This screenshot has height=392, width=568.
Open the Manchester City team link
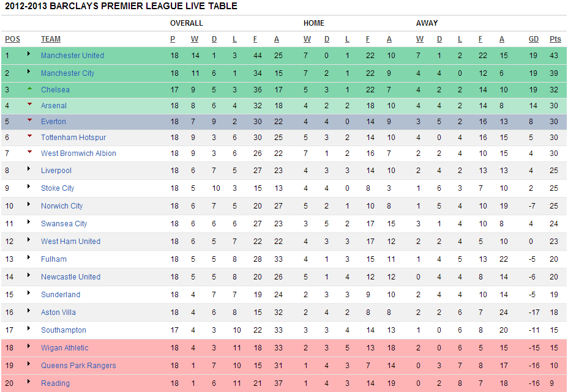click(68, 73)
